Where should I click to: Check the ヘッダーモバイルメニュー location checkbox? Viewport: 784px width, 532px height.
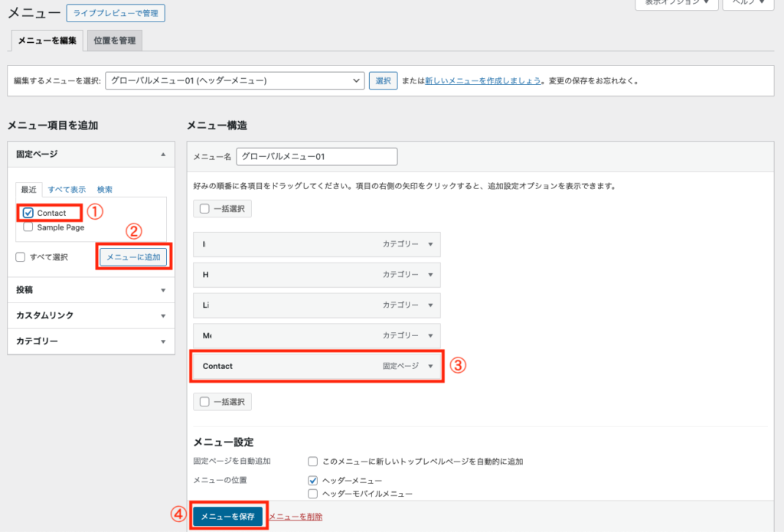(313, 494)
